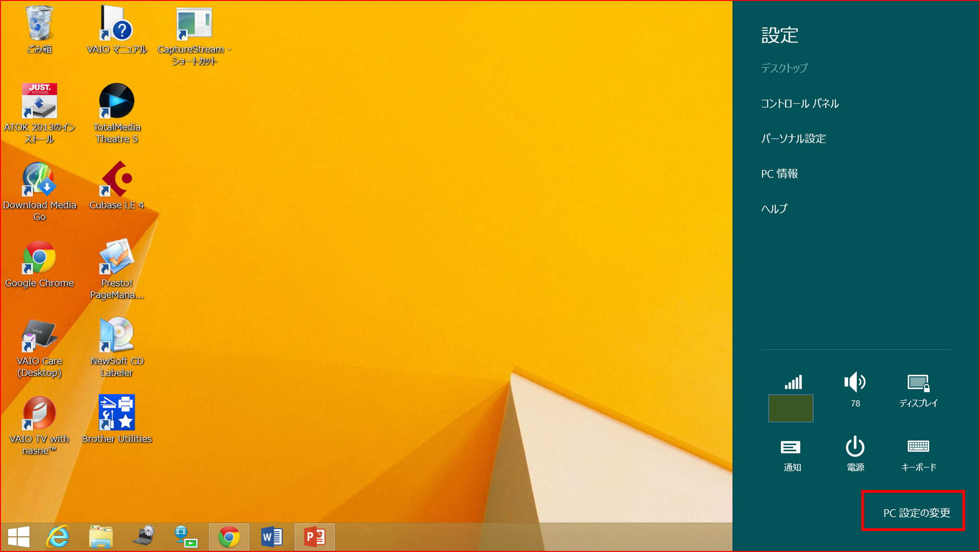Select the Cubase LE 4 icon
The height and width of the screenshot is (552, 980).
pyautogui.click(x=116, y=185)
